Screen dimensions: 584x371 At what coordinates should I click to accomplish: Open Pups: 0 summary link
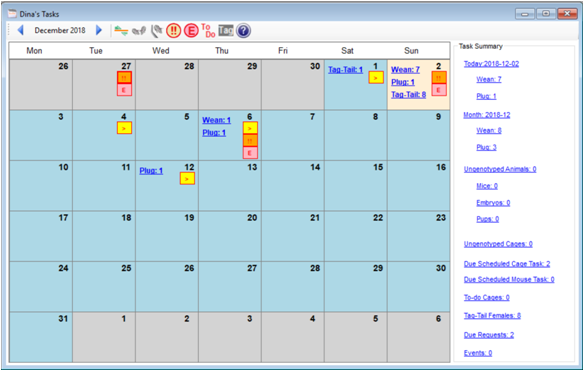coord(488,219)
